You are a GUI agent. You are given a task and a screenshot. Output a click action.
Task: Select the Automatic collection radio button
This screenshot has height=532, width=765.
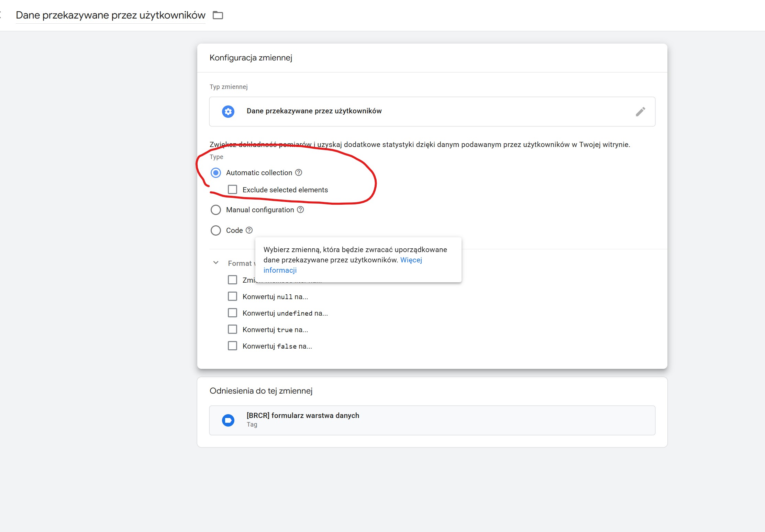tap(216, 172)
